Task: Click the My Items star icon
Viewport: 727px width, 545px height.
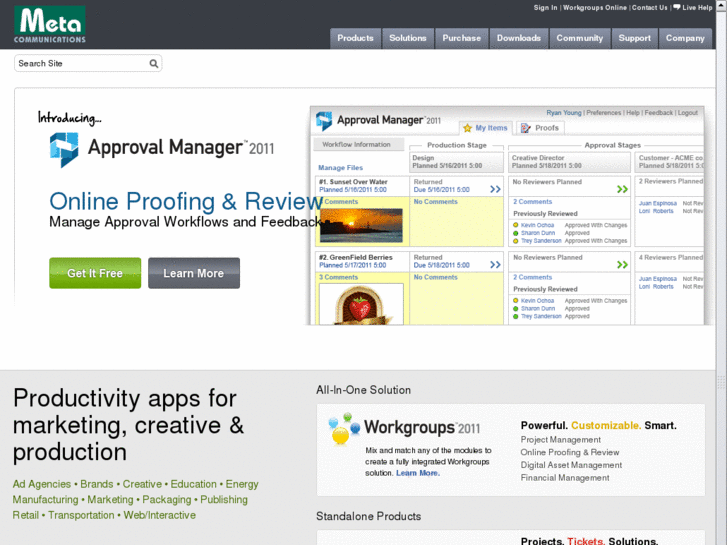Action: [x=467, y=128]
